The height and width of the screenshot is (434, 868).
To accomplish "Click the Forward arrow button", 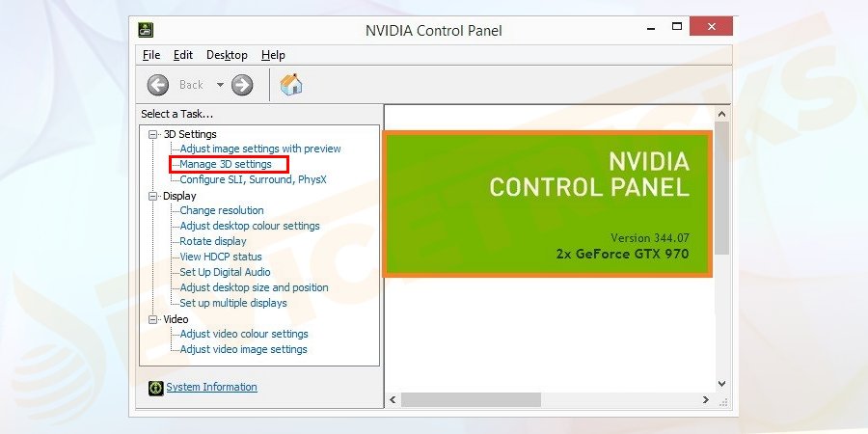I will point(242,85).
